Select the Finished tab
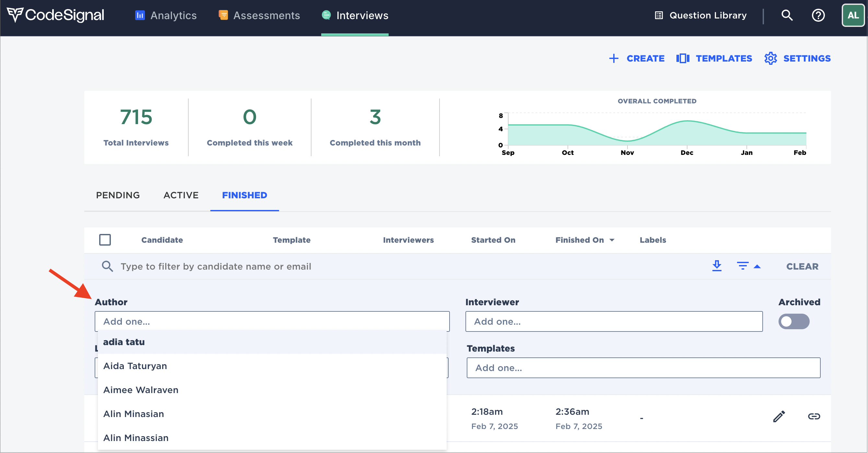Image resolution: width=868 pixels, height=453 pixels. (245, 195)
